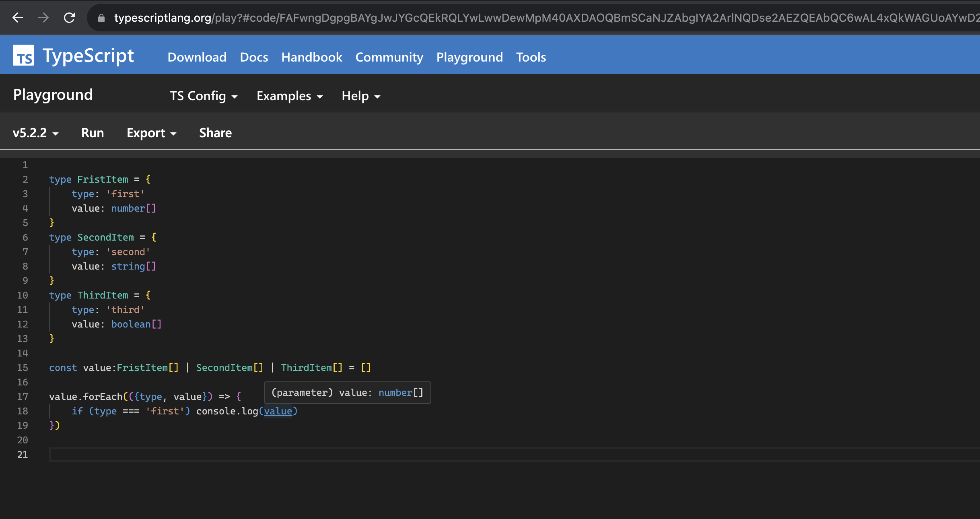
Task: Click the browser forward arrow
Action: pyautogui.click(x=43, y=18)
